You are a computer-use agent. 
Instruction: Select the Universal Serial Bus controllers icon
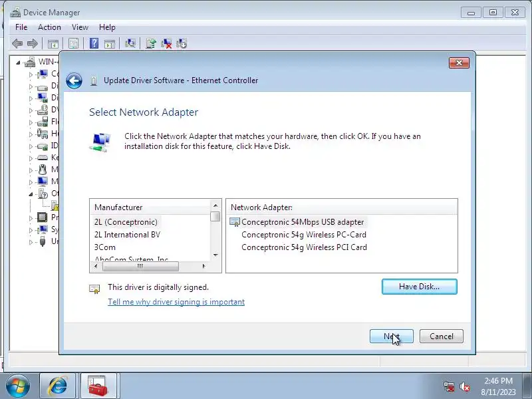43,241
